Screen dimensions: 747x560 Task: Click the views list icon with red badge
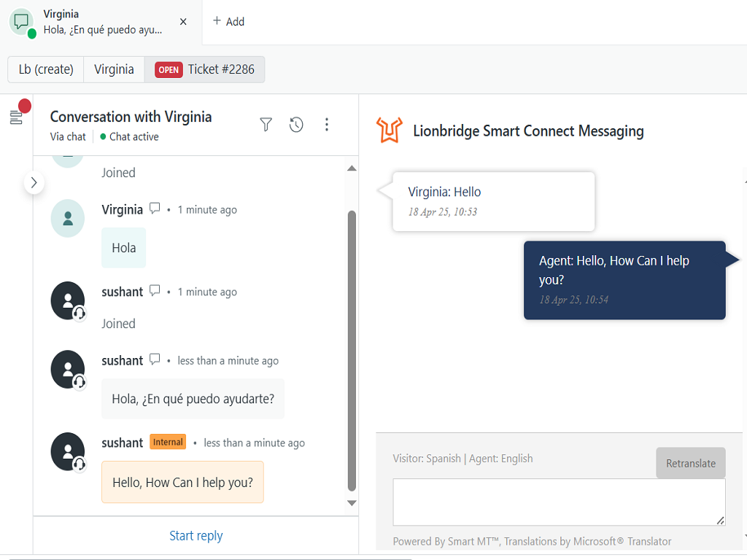[17, 117]
